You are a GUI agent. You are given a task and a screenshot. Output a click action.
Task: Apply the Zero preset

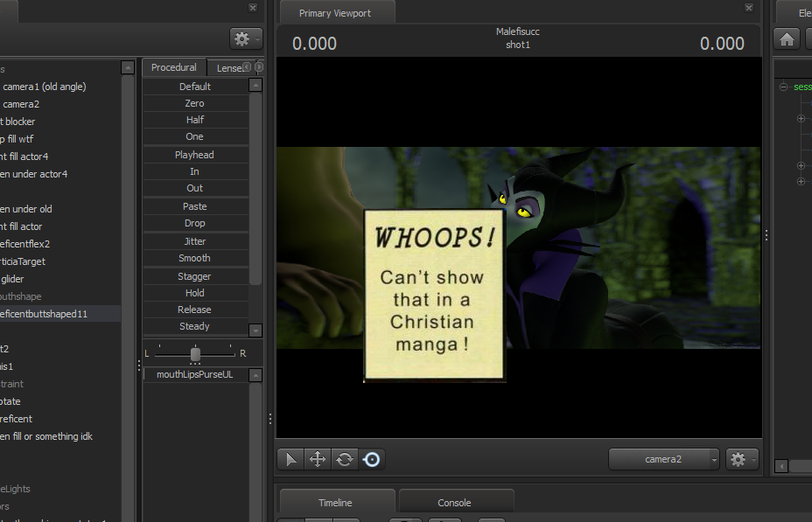(x=195, y=103)
